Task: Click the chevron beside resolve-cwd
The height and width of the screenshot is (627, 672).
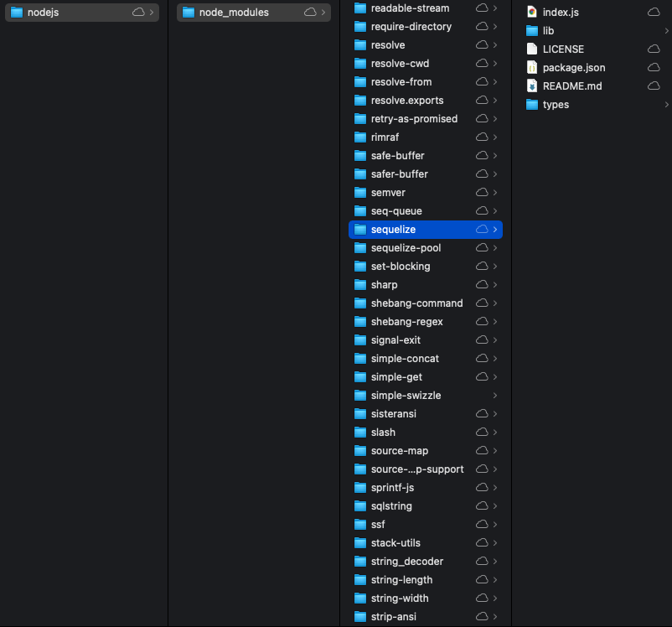Action: [495, 64]
